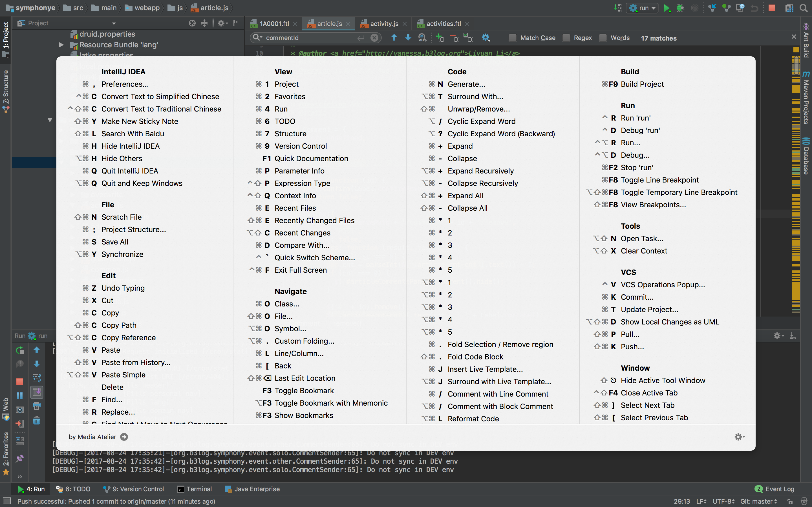Screen dimensions: 812x507
Task: Open the Project view type dropdown
Action: (x=114, y=23)
